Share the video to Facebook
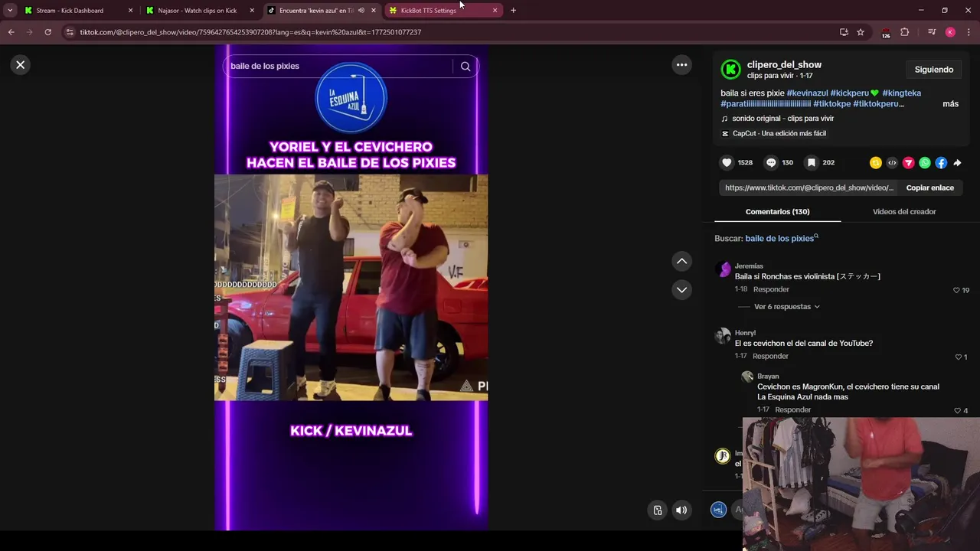This screenshot has width=980, height=551. point(941,163)
